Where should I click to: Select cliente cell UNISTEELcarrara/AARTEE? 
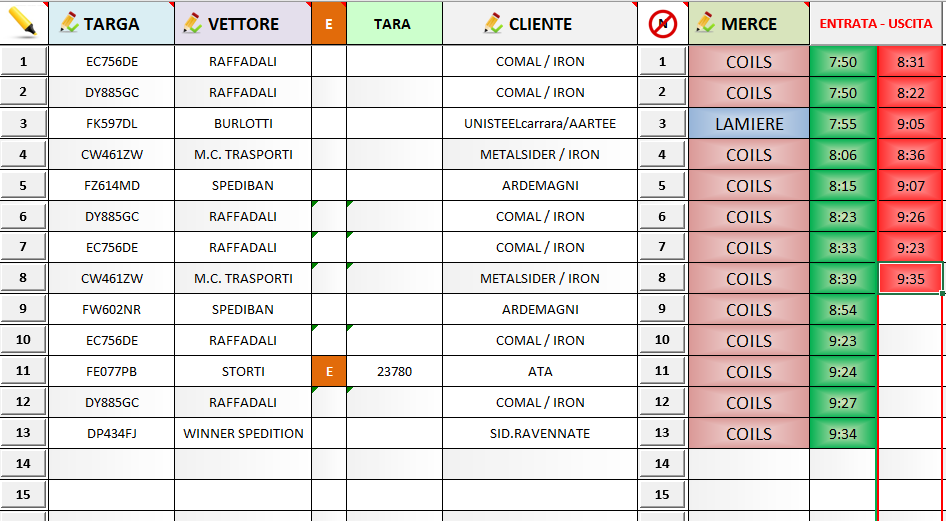pos(540,124)
